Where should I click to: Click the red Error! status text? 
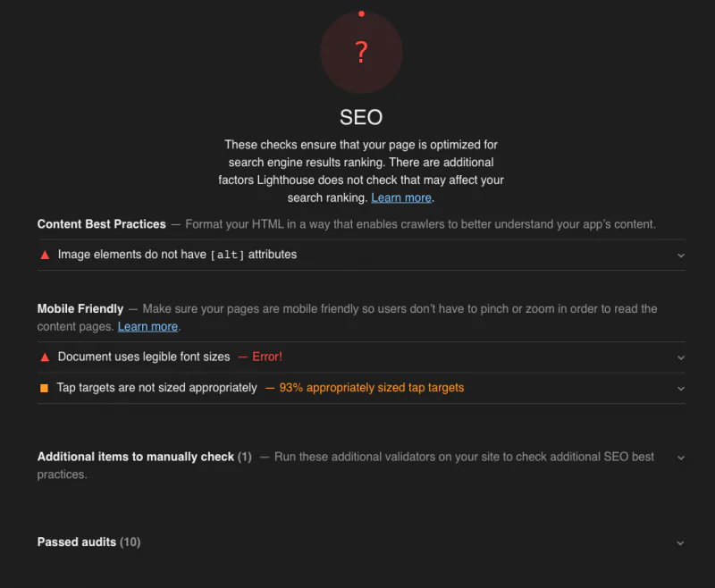[x=266, y=357]
